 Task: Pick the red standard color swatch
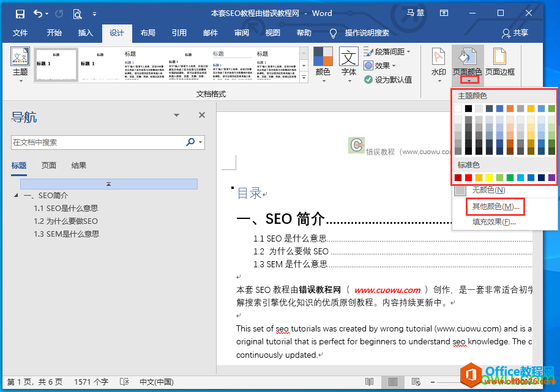click(469, 177)
